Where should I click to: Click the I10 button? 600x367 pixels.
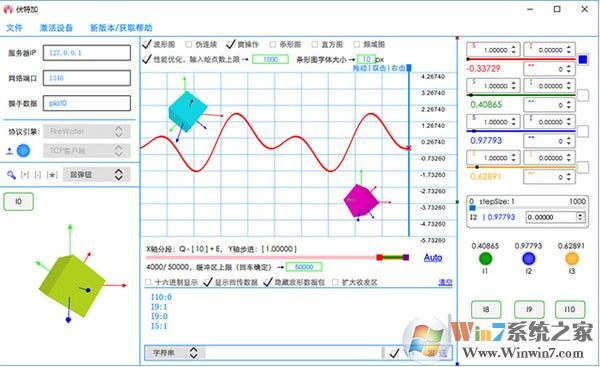click(x=570, y=309)
